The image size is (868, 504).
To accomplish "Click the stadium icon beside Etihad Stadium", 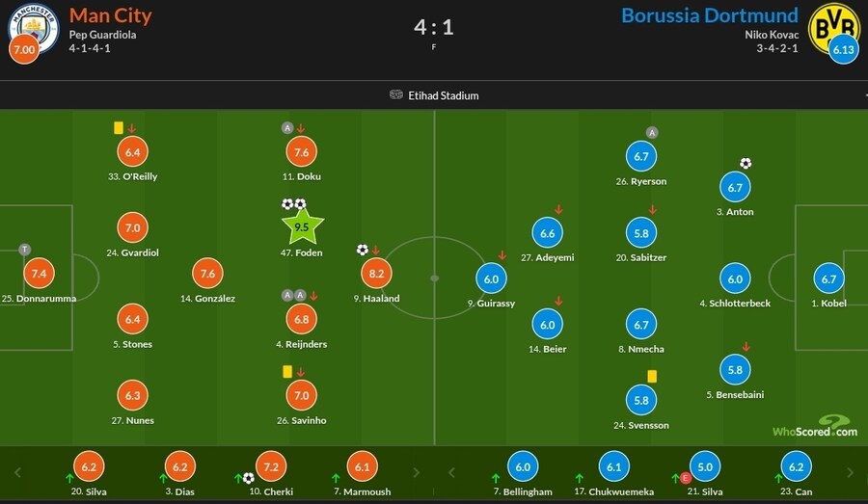I will pos(396,95).
